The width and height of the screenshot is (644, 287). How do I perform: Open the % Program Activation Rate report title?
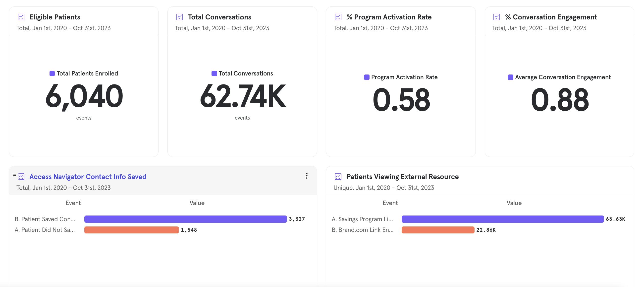click(x=389, y=17)
